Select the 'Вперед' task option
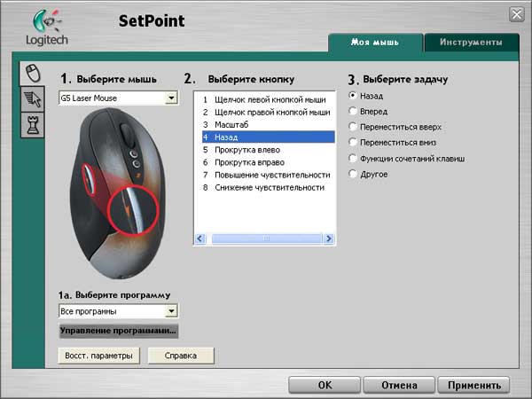The height and width of the screenshot is (399, 532). point(354,111)
